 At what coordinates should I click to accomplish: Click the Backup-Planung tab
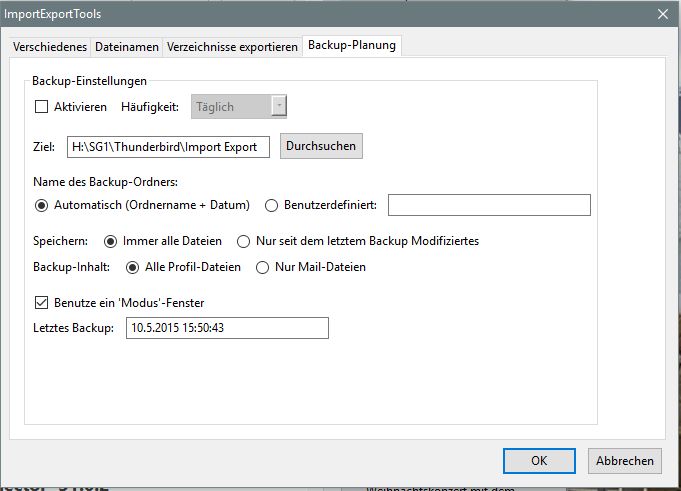(x=352, y=45)
